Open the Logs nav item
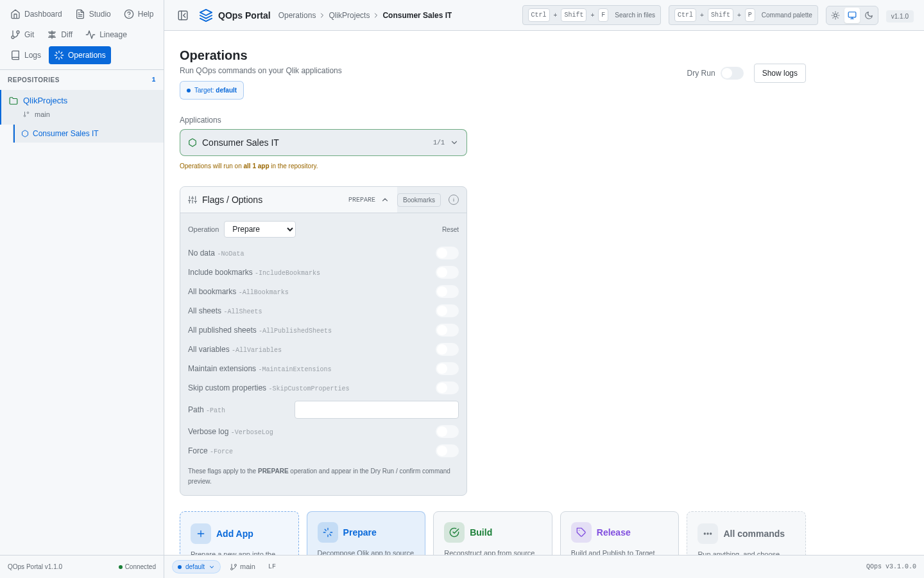The image size is (924, 578). pos(26,55)
